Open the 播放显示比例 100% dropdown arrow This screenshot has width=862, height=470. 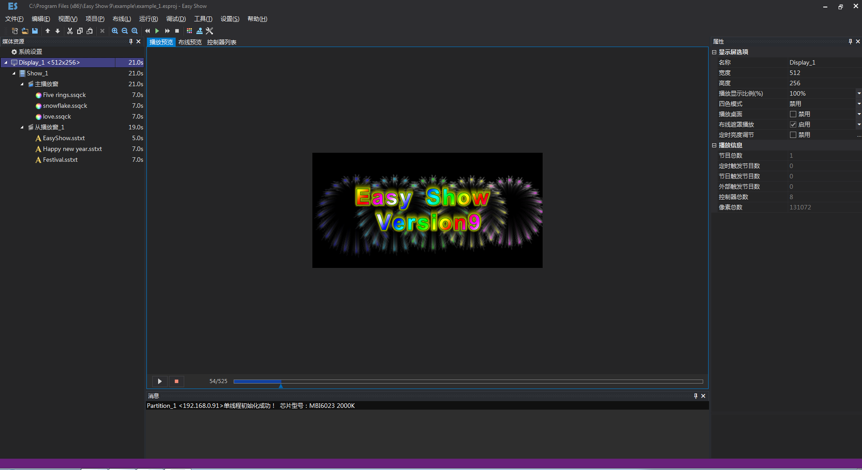pyautogui.click(x=859, y=93)
